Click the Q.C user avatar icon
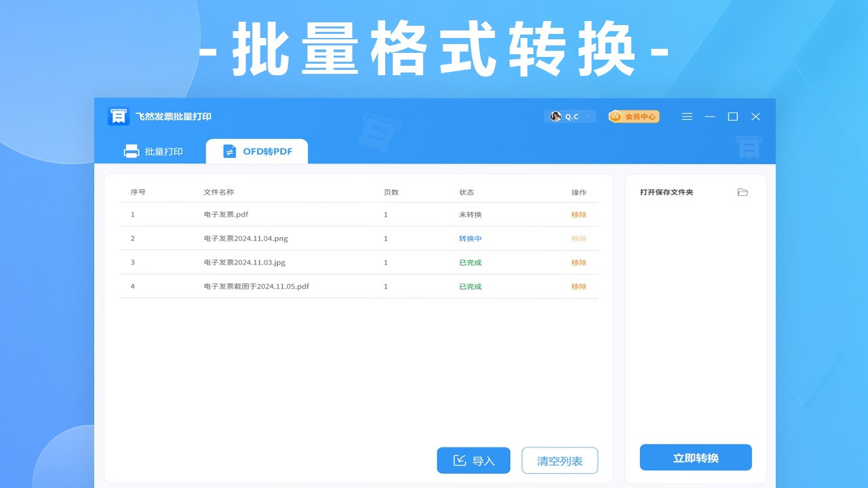The image size is (868, 488). pos(555,117)
